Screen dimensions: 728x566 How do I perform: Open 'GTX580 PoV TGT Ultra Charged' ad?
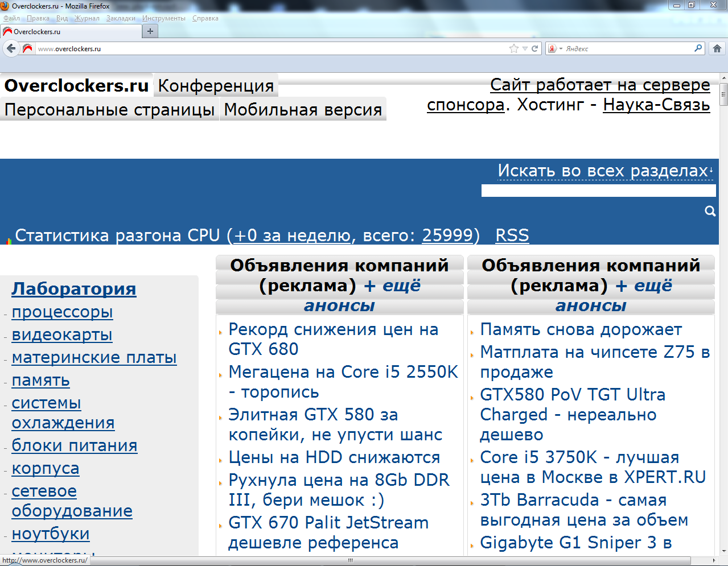point(573,415)
